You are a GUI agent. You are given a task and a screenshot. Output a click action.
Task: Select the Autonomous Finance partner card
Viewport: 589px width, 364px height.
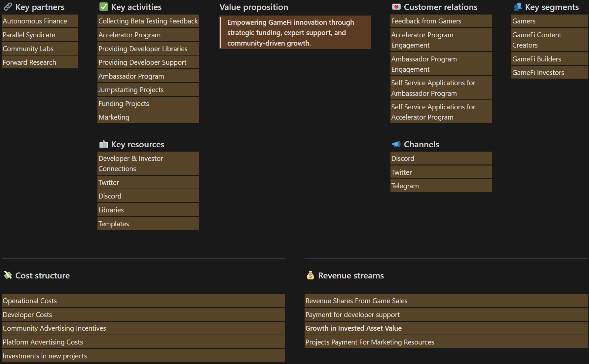tap(40, 21)
